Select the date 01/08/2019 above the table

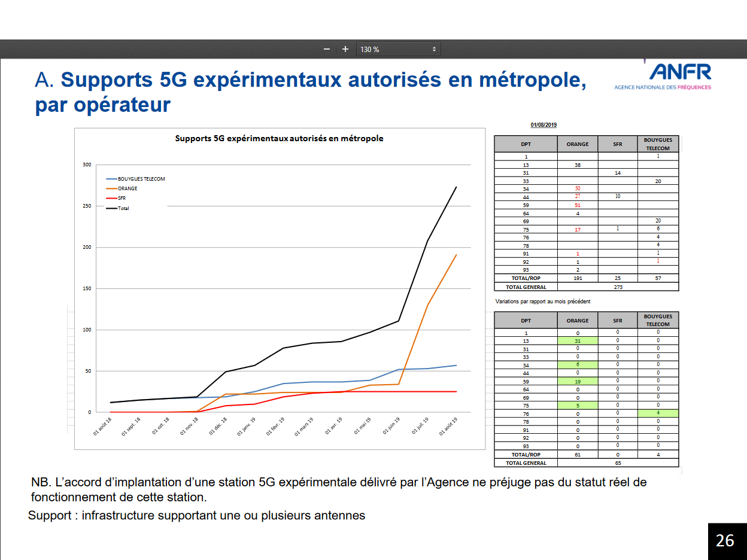tap(543, 125)
